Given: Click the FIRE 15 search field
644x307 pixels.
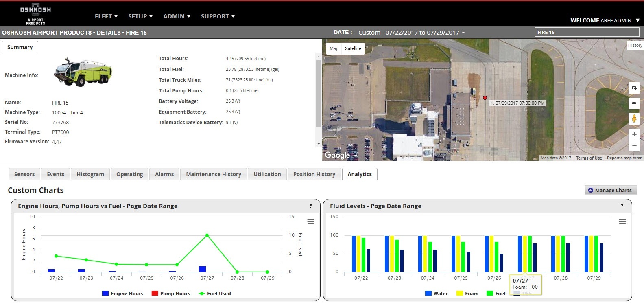Looking at the screenshot, I should point(587,33).
